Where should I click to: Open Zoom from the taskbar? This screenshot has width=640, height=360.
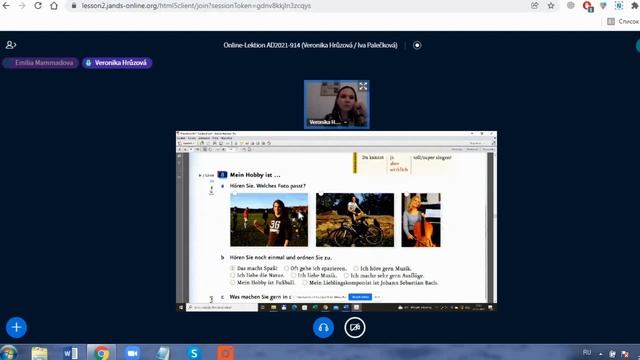pos(132,353)
